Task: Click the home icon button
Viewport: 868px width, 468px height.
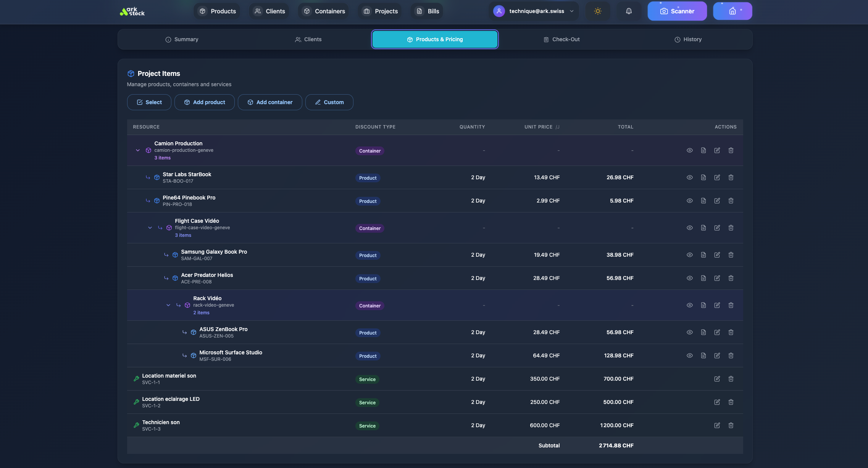Action: [x=732, y=11]
